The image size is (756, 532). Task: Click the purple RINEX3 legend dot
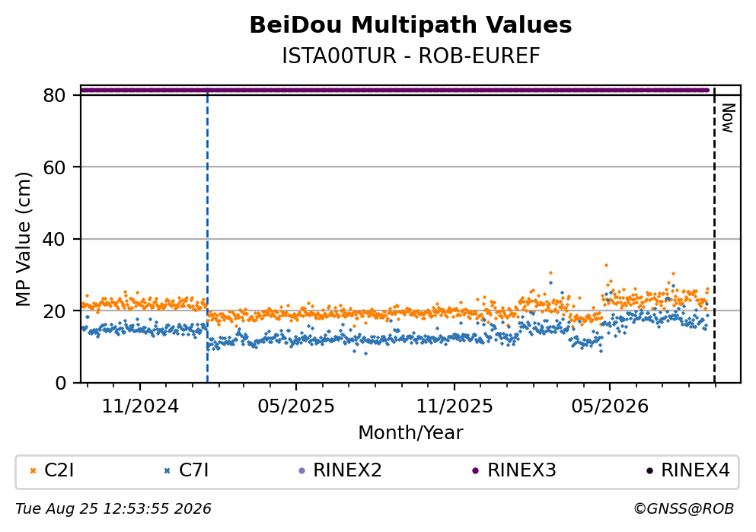click(475, 471)
